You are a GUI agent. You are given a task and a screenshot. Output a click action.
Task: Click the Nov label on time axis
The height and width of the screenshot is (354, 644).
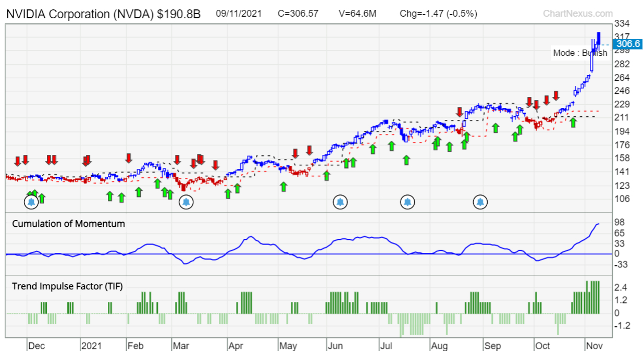click(x=594, y=346)
